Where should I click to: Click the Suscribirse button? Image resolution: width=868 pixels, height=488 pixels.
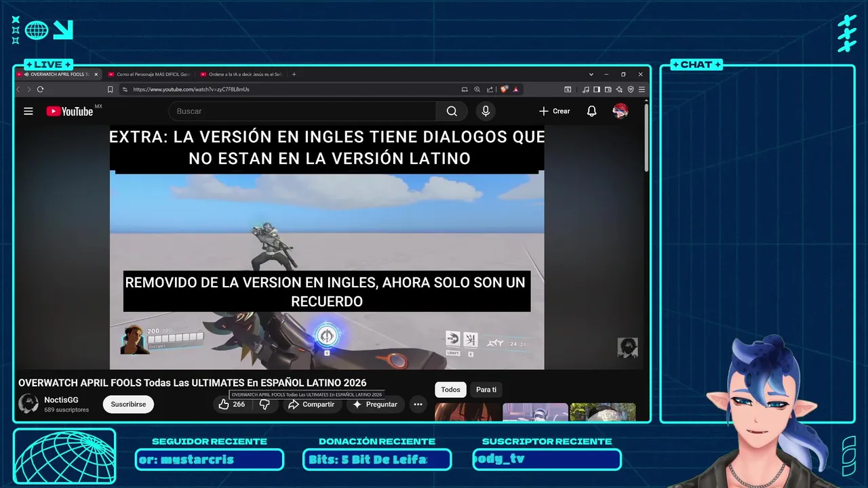pos(129,405)
